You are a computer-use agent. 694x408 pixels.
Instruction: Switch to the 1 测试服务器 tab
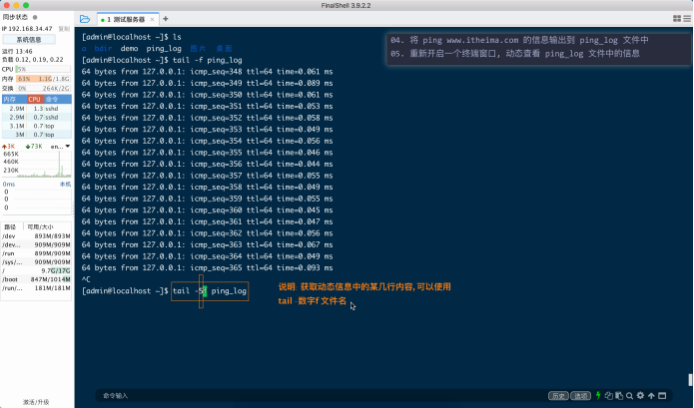click(126, 19)
